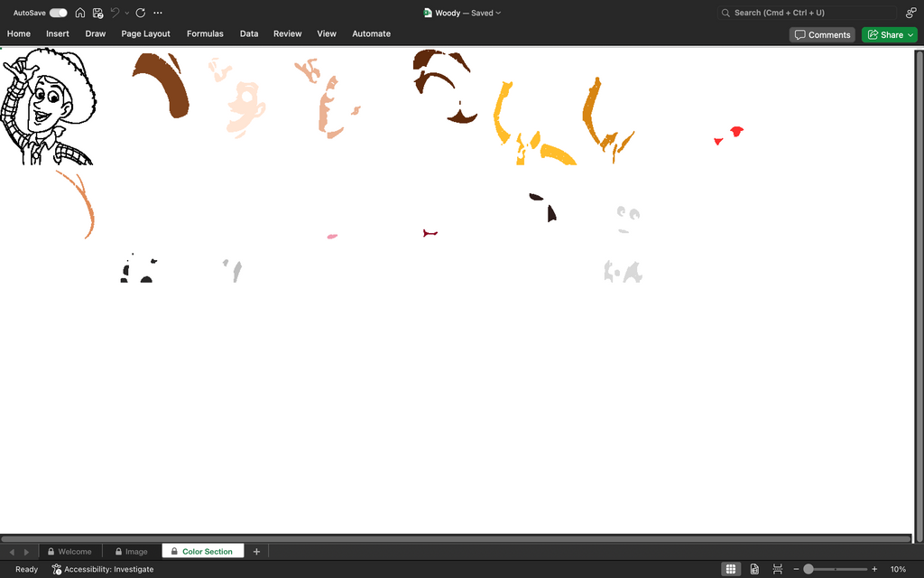924x578 pixels.
Task: Select the red color pieces shape
Action: 729,135
